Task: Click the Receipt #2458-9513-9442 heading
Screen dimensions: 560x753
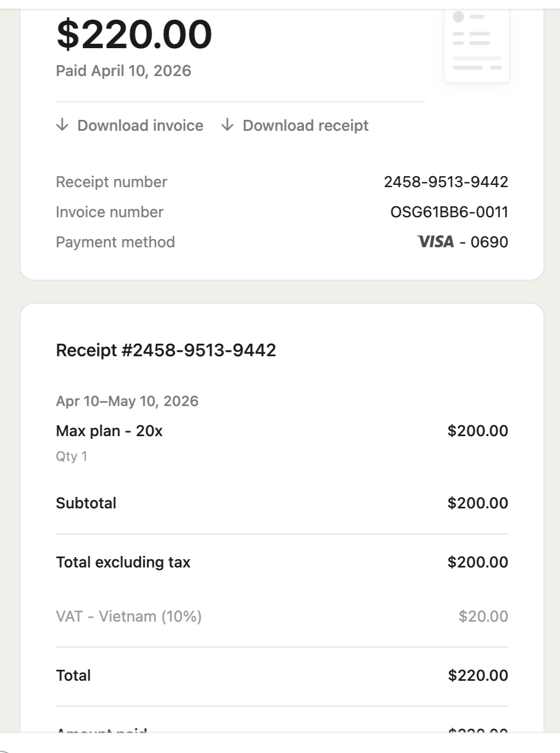Action: tap(166, 350)
